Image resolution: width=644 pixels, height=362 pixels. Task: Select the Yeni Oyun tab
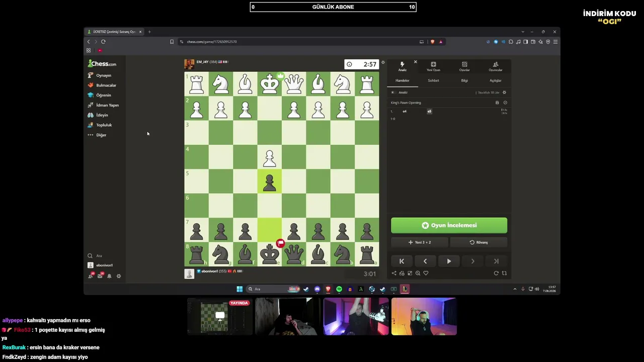pos(433,66)
